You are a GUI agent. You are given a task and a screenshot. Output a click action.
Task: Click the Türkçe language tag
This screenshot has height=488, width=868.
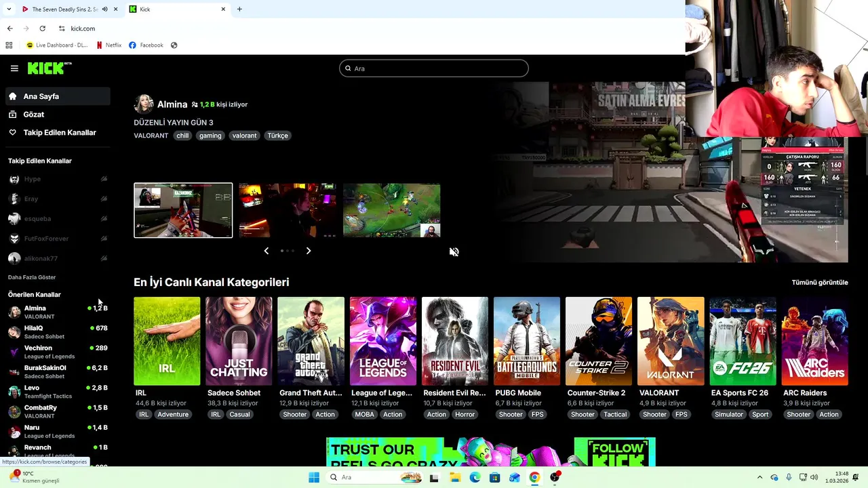click(x=278, y=136)
